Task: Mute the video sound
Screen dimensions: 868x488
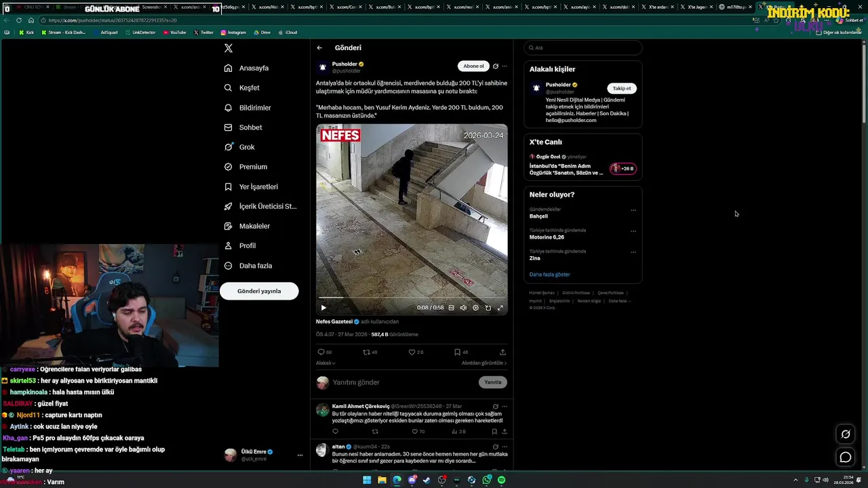Action: (x=463, y=308)
